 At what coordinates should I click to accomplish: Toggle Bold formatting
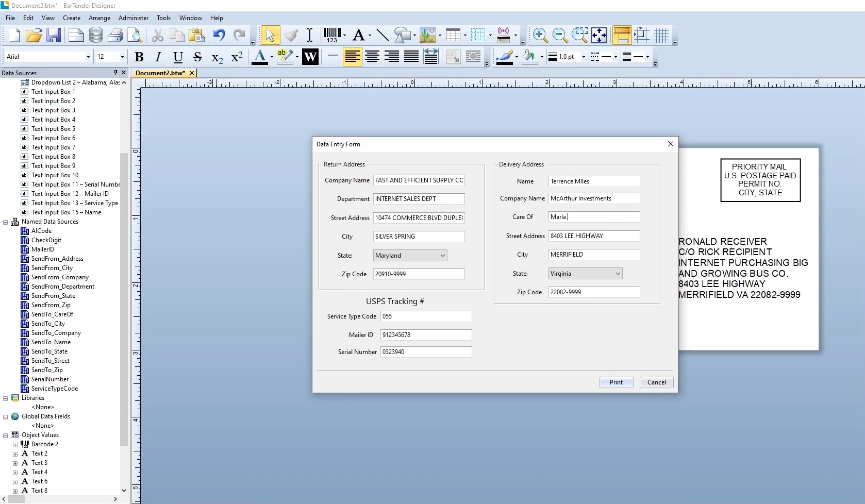tap(139, 57)
